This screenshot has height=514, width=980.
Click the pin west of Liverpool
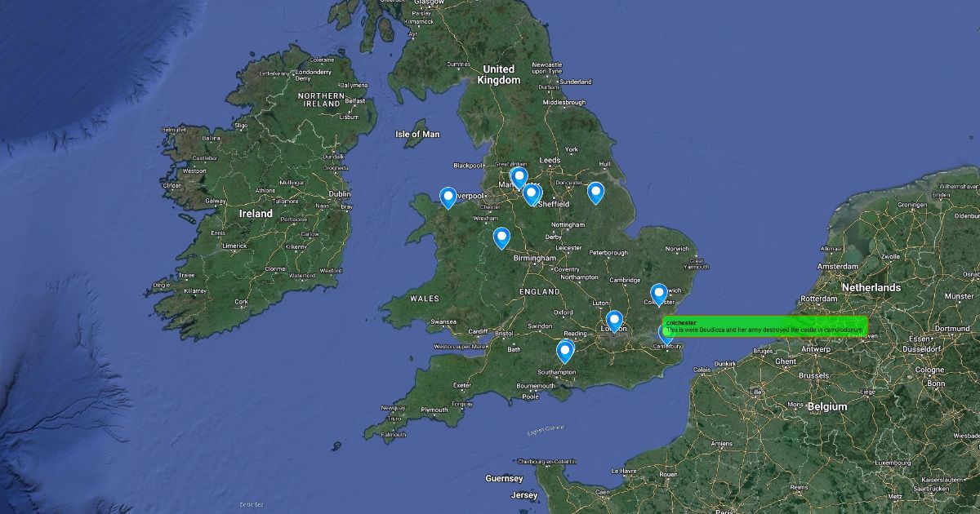pos(448,198)
